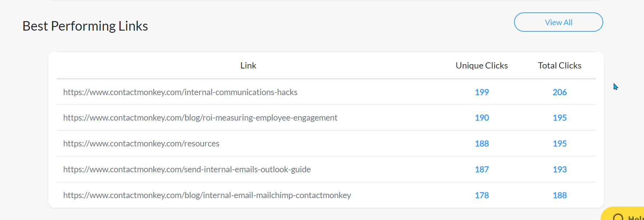The height and width of the screenshot is (220, 644).
Task: Click the 193 total clicks value
Action: coord(560,169)
